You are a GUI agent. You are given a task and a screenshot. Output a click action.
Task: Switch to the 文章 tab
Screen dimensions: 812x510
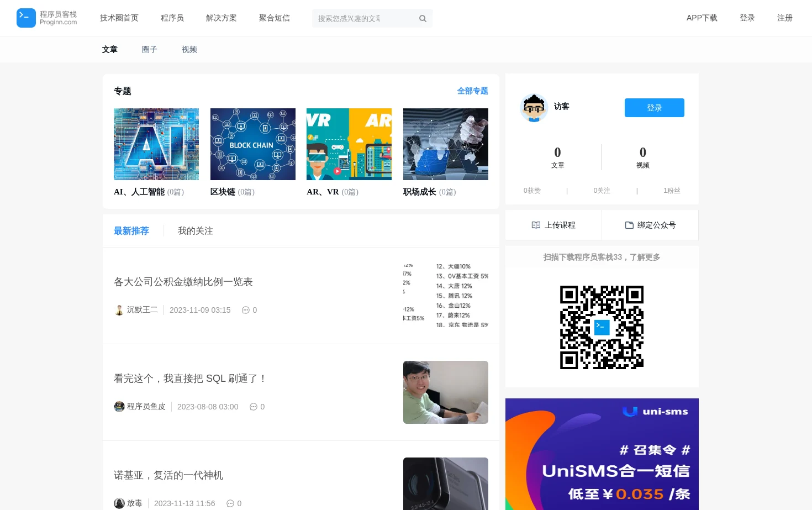(110, 49)
